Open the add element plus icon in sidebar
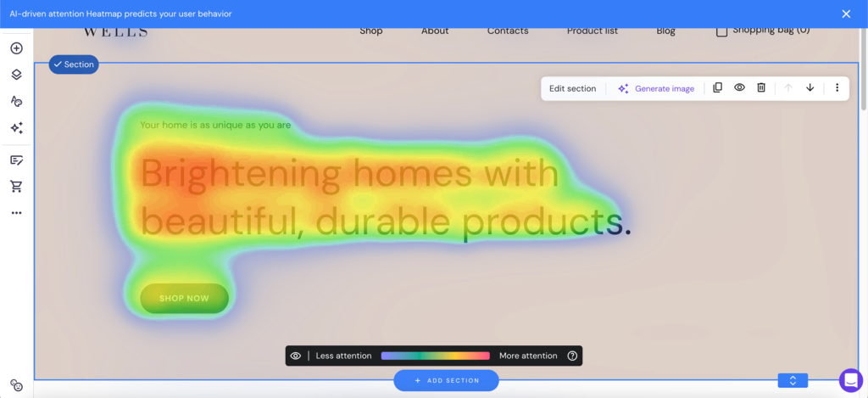The height and width of the screenshot is (398, 868). pos(17,48)
